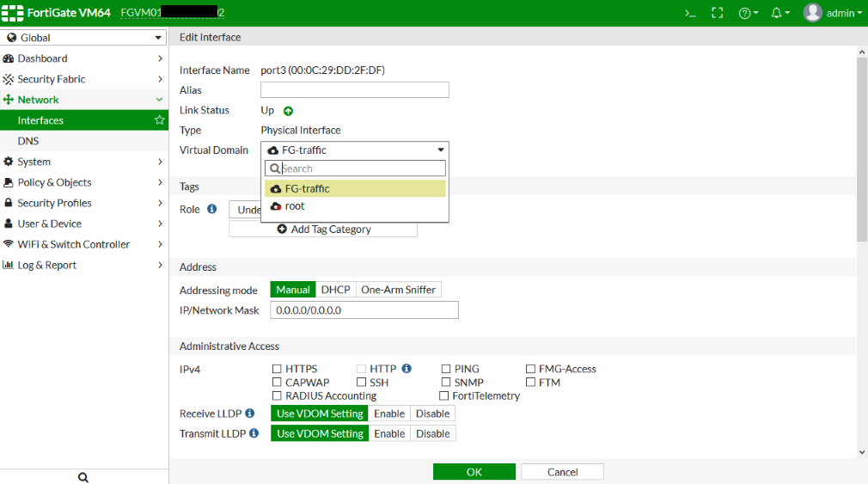
Task: Click the Receive LLDP info icon
Action: coord(250,414)
